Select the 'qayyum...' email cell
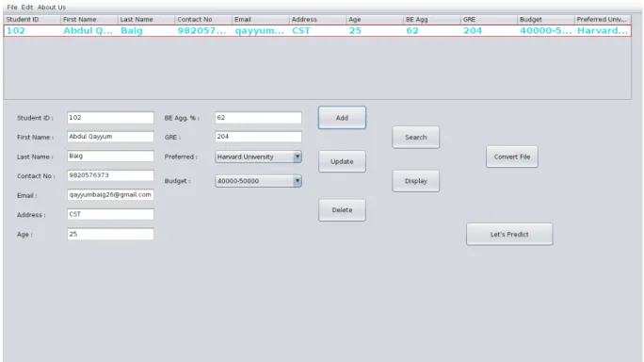Screen dimensions: 644x362 point(261,31)
